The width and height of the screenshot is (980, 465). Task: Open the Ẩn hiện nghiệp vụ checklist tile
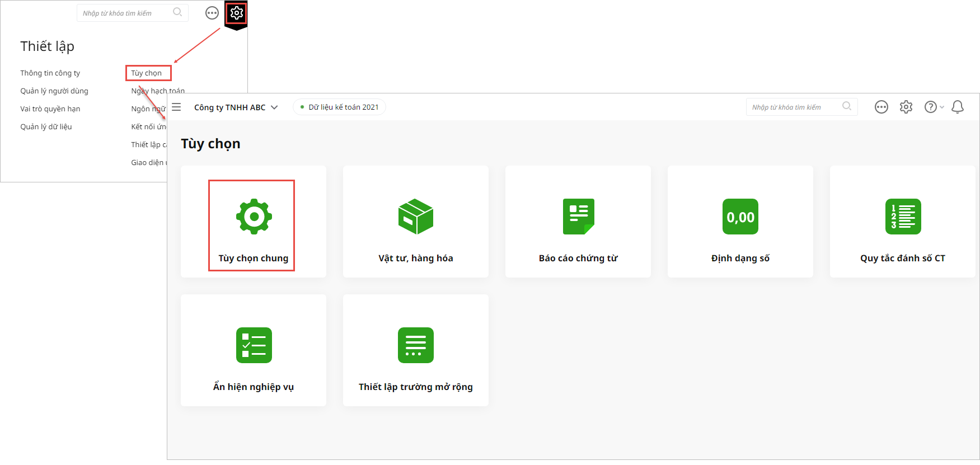tap(254, 351)
